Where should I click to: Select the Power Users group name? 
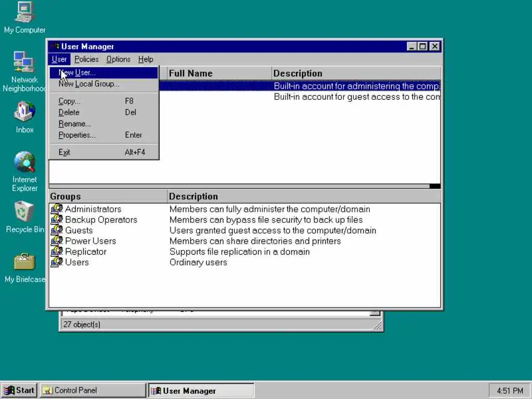pos(90,241)
